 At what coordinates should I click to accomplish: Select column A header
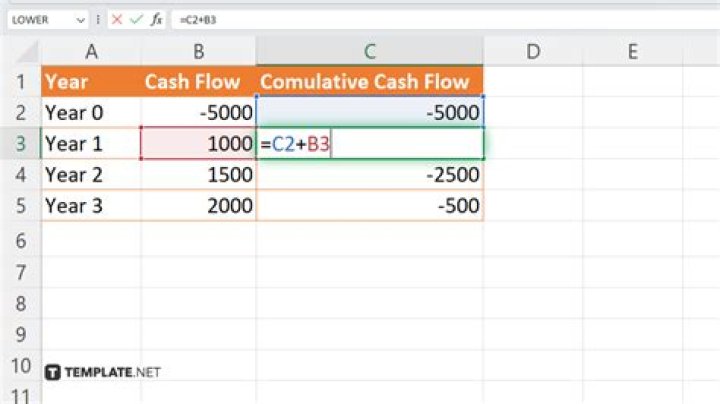[x=91, y=51]
